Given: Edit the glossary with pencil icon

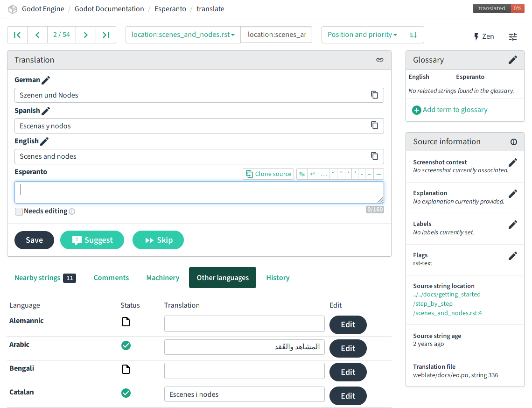Looking at the screenshot, I should [512, 60].
